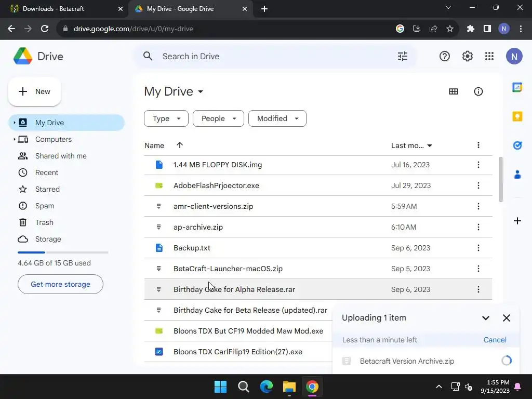Screen dimensions: 532x399
Task: Open the Google Drive logo home link
Action: 38,56
